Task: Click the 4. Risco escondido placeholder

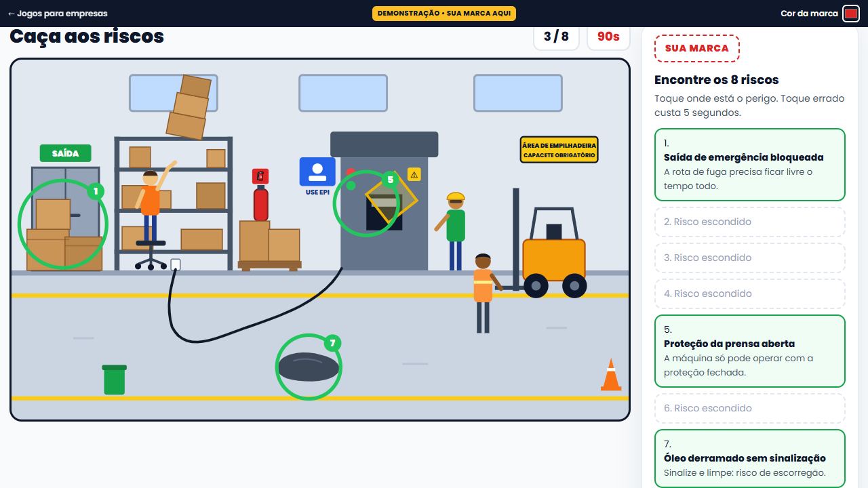Action: point(750,293)
